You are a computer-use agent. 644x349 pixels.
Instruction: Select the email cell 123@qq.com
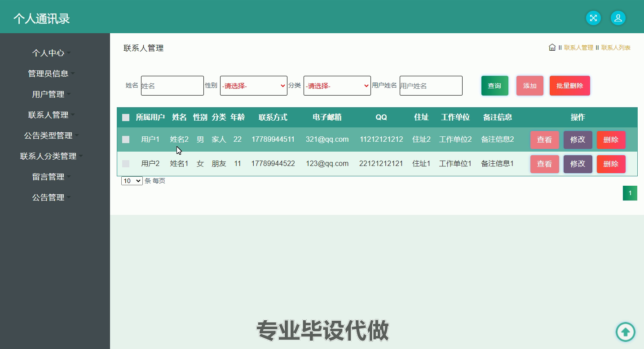pos(327,164)
